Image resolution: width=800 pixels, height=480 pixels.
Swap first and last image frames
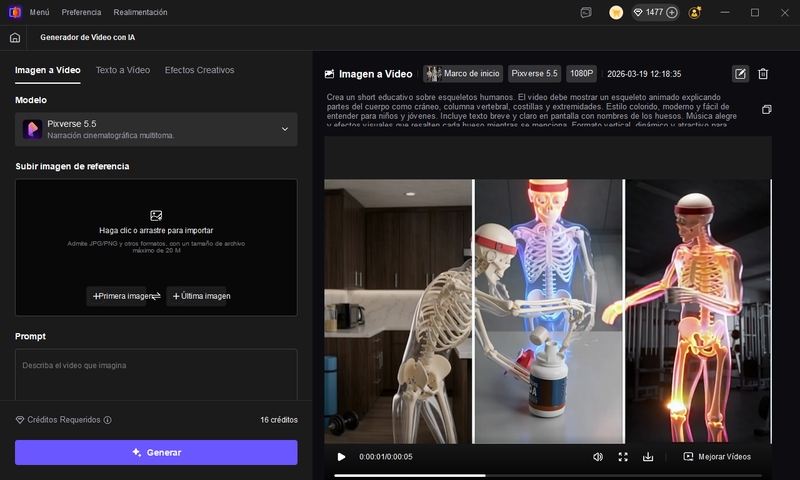pyautogui.click(x=156, y=296)
